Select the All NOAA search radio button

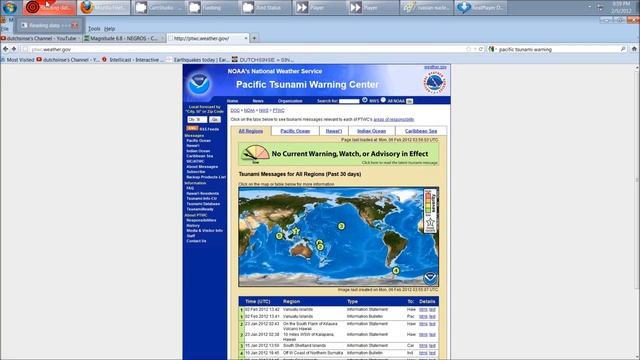(x=383, y=100)
